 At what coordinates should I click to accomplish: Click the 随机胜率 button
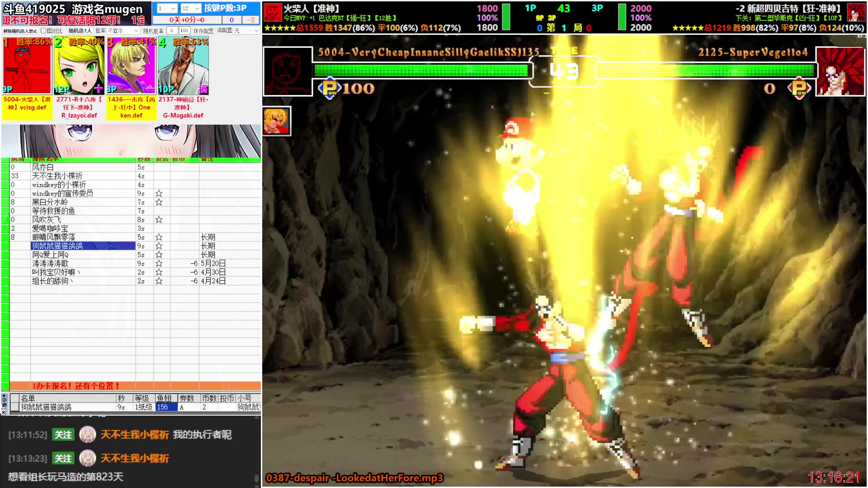click(153, 31)
